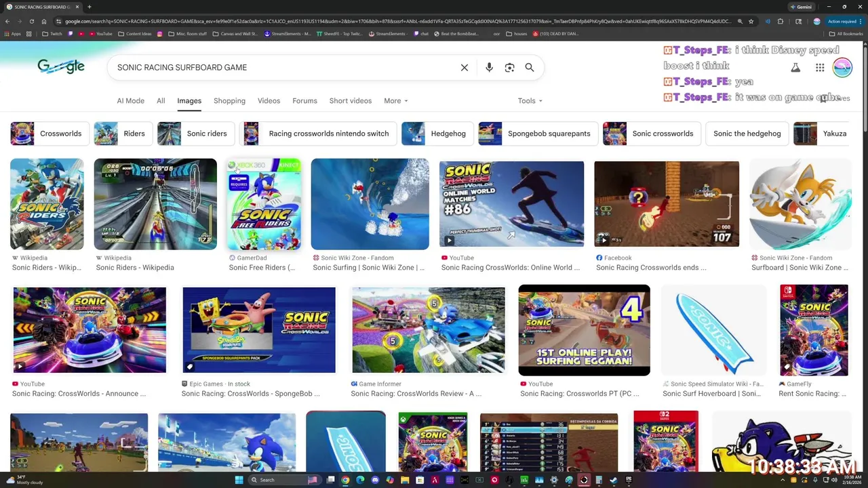Click the SONIC RACING SURFBOARD GAME search field

point(285,68)
